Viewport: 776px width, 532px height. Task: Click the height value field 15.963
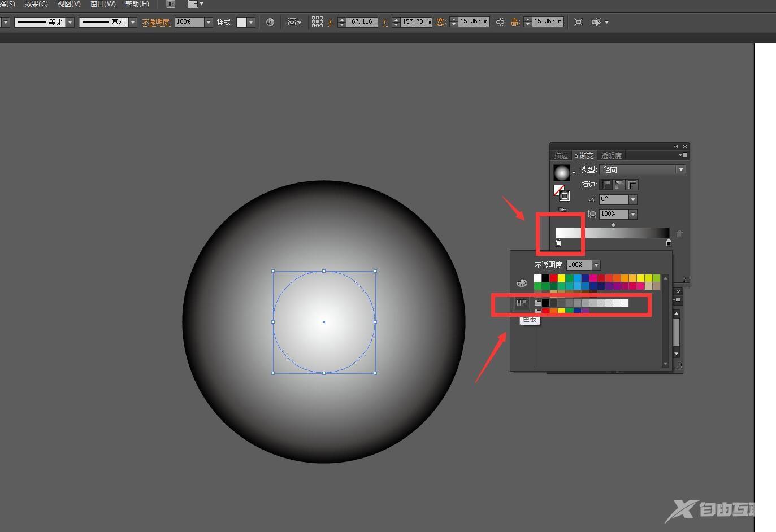point(548,21)
